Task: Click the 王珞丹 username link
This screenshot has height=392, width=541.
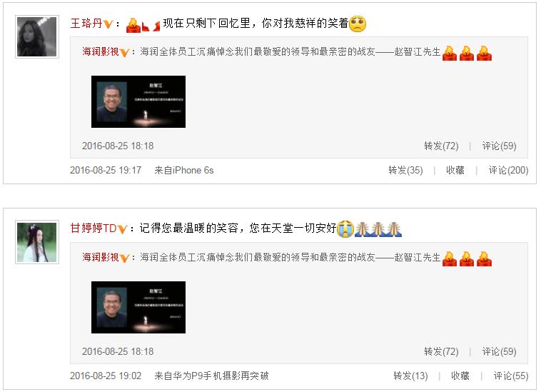Action: 86,24
